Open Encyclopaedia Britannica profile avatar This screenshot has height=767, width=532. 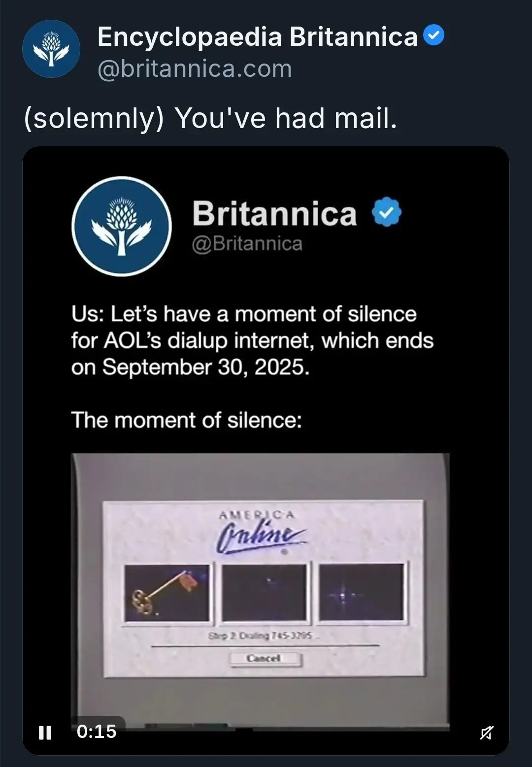[51, 49]
